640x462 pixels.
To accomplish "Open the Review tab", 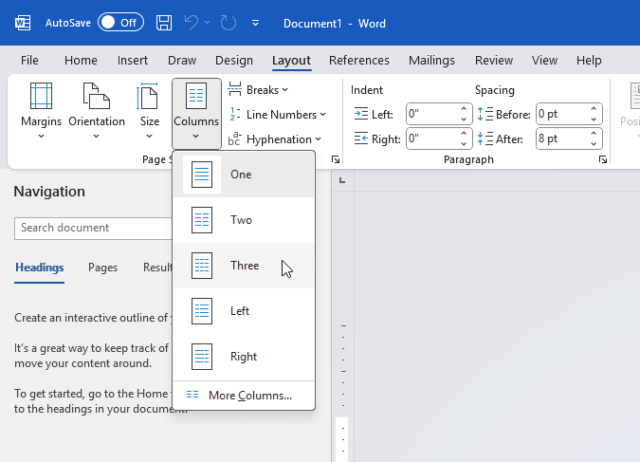I will pyautogui.click(x=494, y=60).
